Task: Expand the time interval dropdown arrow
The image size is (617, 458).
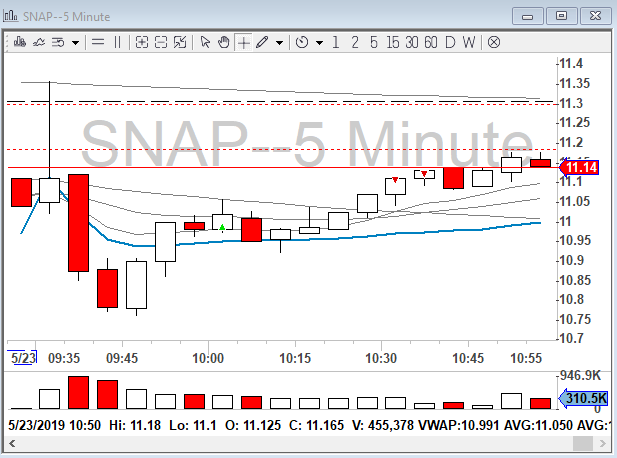Action: click(x=320, y=42)
